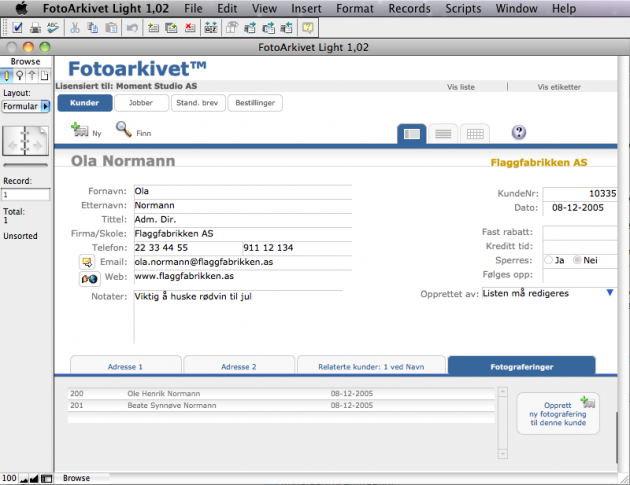Screen dimensions: 630x485
Task: Click the zoom out mountain icon
Action: pos(24,479)
